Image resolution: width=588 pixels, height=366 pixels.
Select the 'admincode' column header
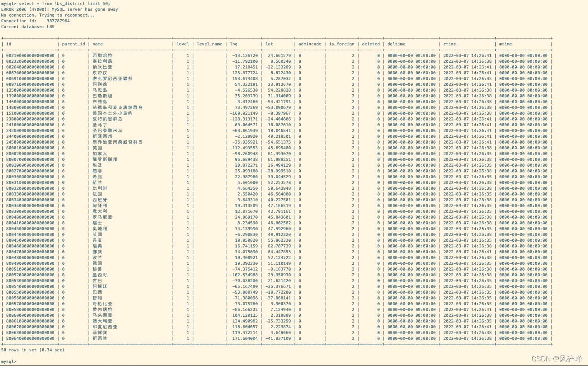(x=310, y=44)
